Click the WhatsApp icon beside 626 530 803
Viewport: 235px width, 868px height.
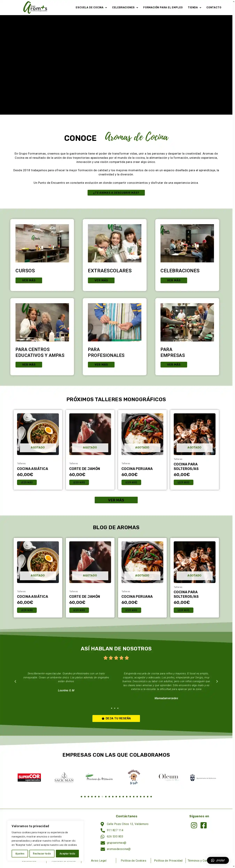point(103,836)
